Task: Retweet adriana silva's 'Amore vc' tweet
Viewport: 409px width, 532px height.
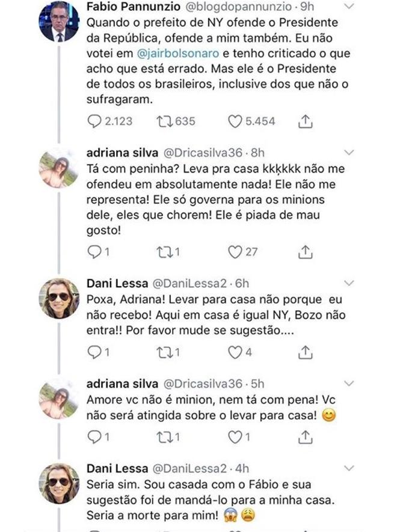Action: [164, 436]
